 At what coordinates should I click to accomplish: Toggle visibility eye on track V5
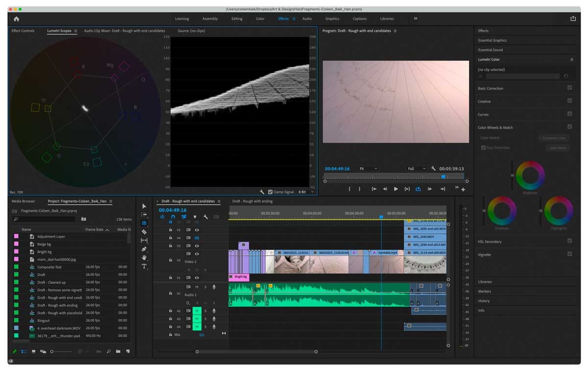point(197,230)
